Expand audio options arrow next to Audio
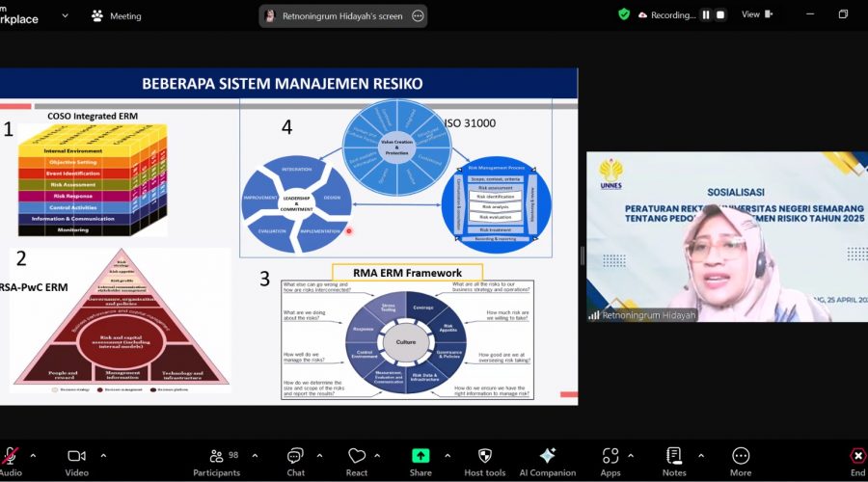Image resolution: width=868 pixels, height=482 pixels. click(33, 456)
